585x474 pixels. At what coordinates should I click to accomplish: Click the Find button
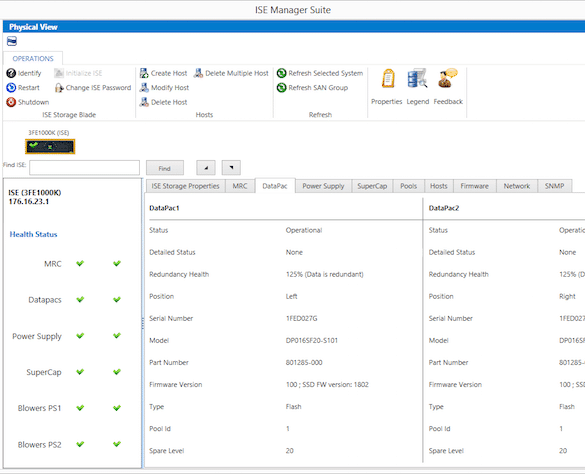coord(165,168)
